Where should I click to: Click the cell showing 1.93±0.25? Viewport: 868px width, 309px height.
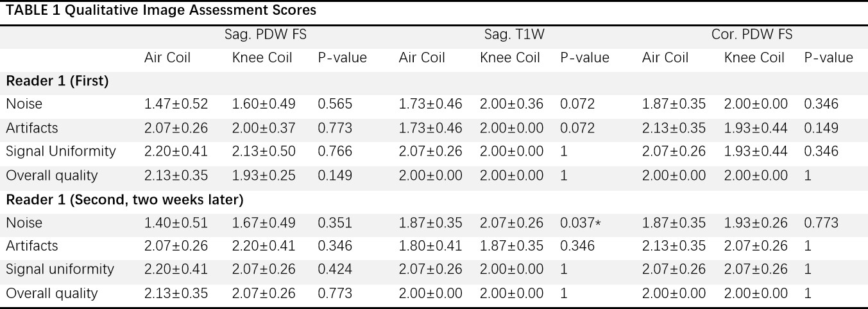(264, 175)
